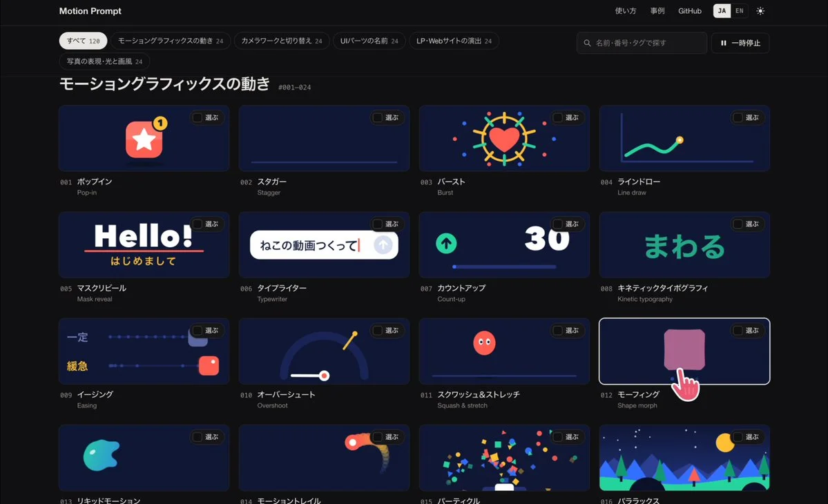Click the Squash & stretch subtitle
The height and width of the screenshot is (504, 828).
pos(462,406)
